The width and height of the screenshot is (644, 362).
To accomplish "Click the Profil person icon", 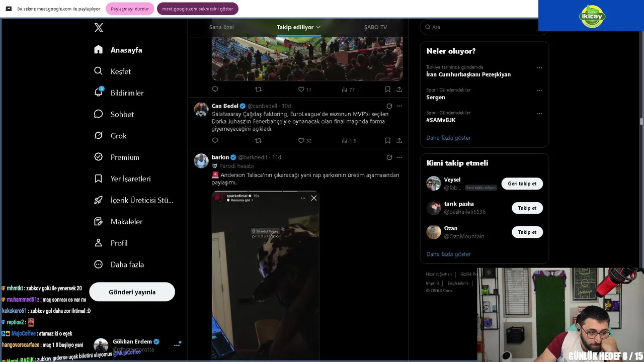I will pyautogui.click(x=99, y=243).
